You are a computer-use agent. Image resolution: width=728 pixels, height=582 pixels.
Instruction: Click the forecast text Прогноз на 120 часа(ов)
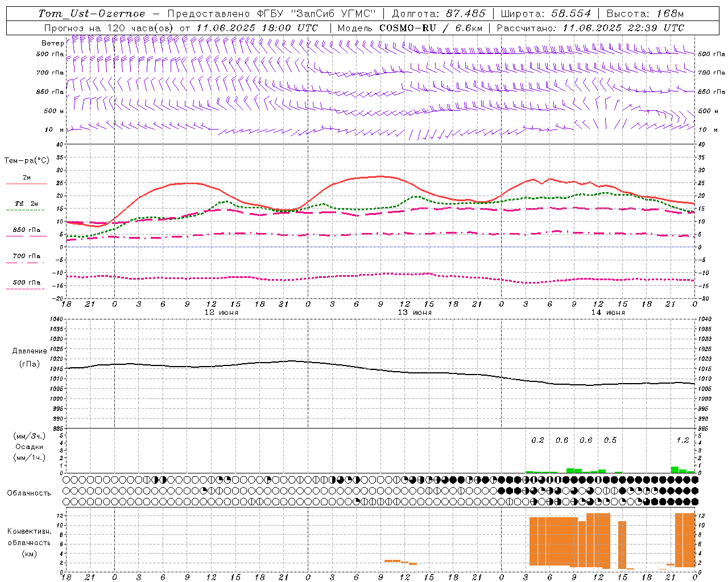[109, 28]
